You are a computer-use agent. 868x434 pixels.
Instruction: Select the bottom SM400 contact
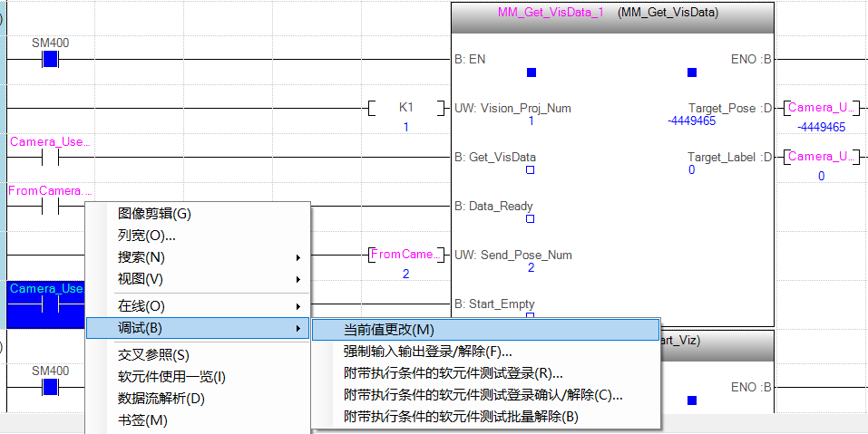(51, 387)
